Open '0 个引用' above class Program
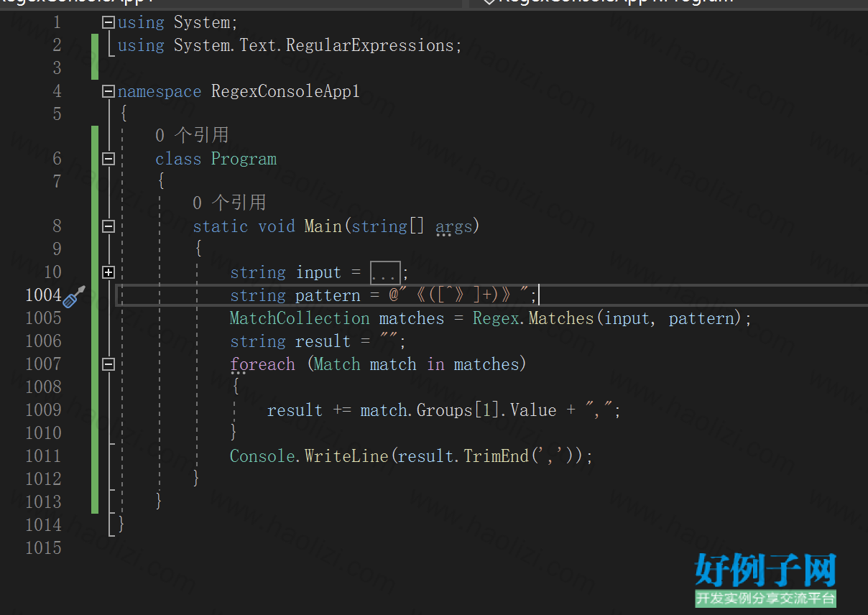Viewport: 868px width, 615px height. coord(192,135)
